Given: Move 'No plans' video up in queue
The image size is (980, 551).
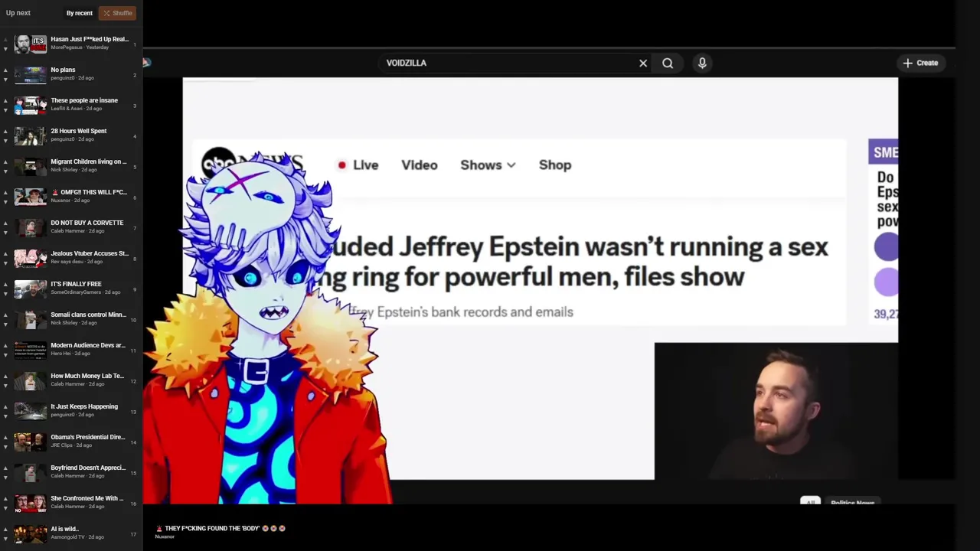Looking at the screenshot, I should 5,70.
